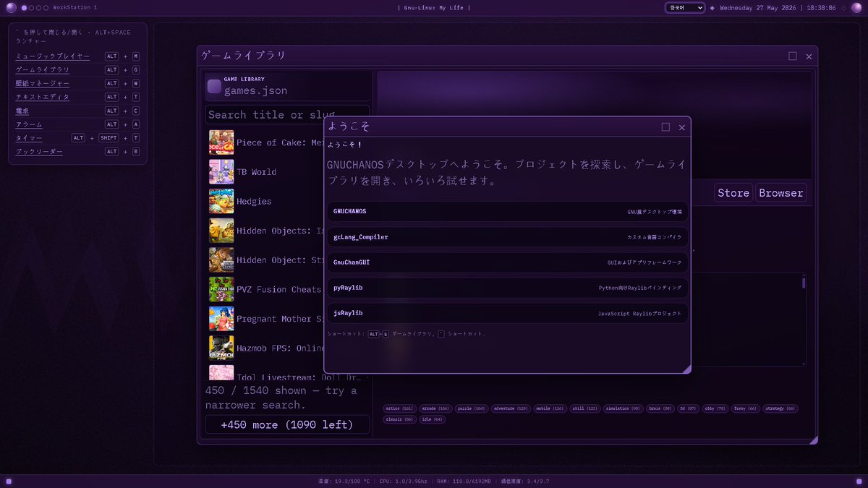Filter by 3d (87) tag
This screenshot has height=488, width=868.
tap(690, 408)
